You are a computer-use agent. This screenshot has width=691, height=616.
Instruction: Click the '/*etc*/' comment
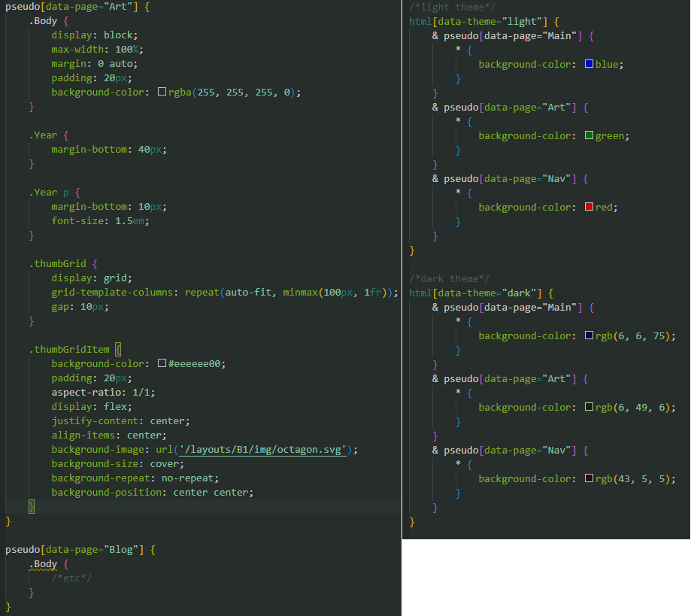(71, 578)
